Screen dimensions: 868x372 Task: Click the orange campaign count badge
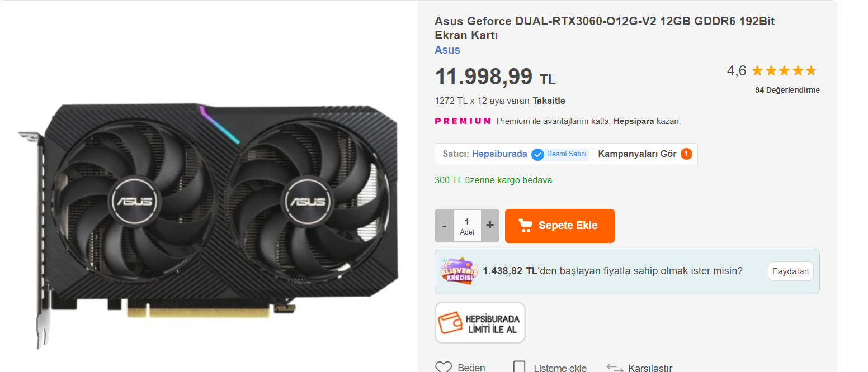point(686,154)
